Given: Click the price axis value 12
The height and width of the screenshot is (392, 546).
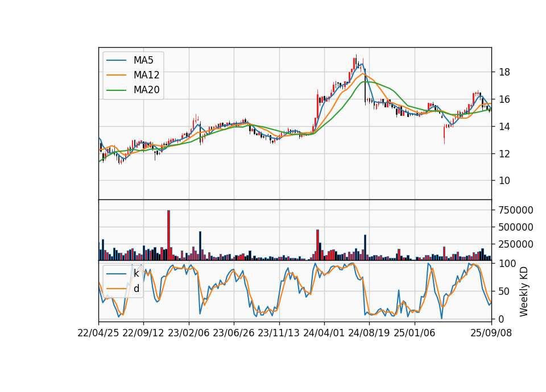Looking at the screenshot, I should (x=504, y=154).
